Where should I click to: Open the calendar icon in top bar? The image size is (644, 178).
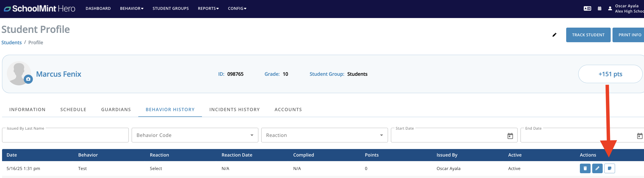599,8
